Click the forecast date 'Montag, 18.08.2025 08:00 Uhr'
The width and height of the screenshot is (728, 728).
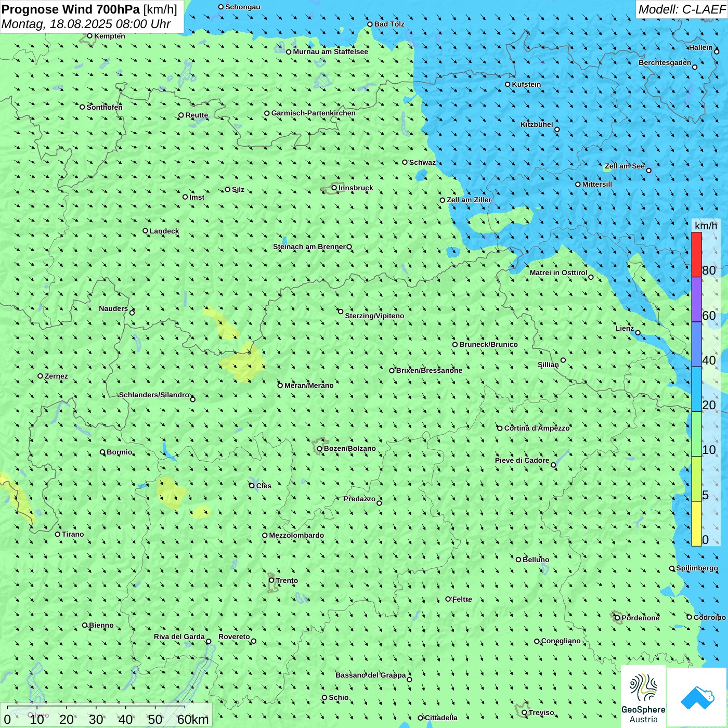[86, 24]
